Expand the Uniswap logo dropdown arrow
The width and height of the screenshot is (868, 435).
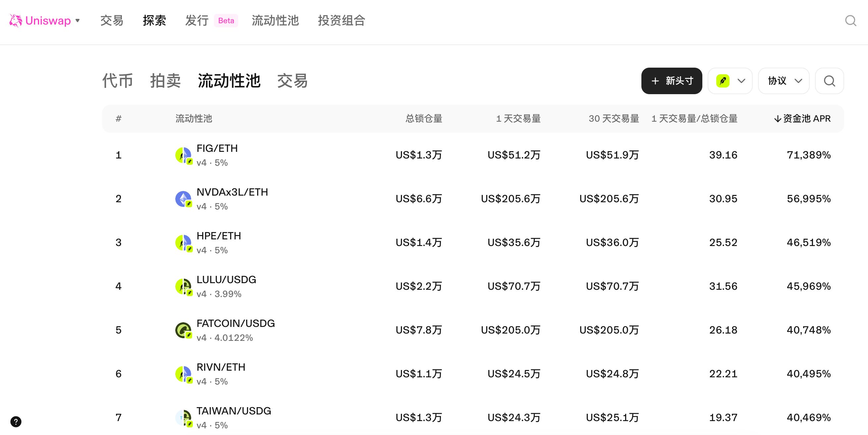(x=78, y=21)
